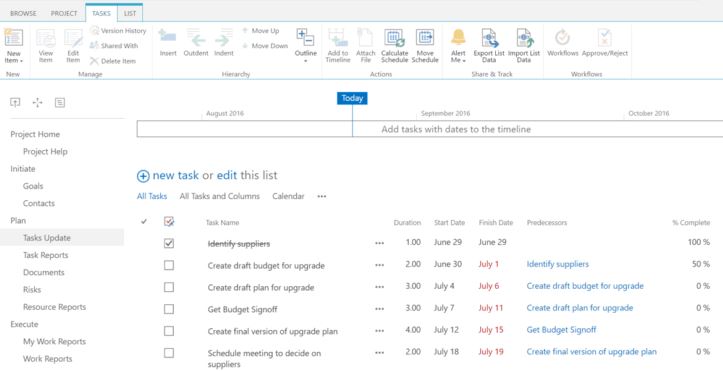Switch to the PROJECT tab
This screenshot has height=371, width=723.
pos(64,13)
